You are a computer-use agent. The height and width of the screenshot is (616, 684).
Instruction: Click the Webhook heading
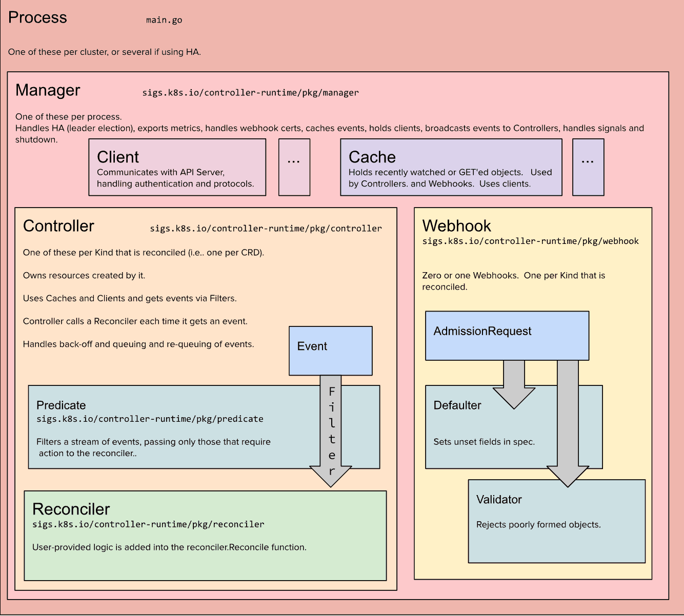click(456, 226)
